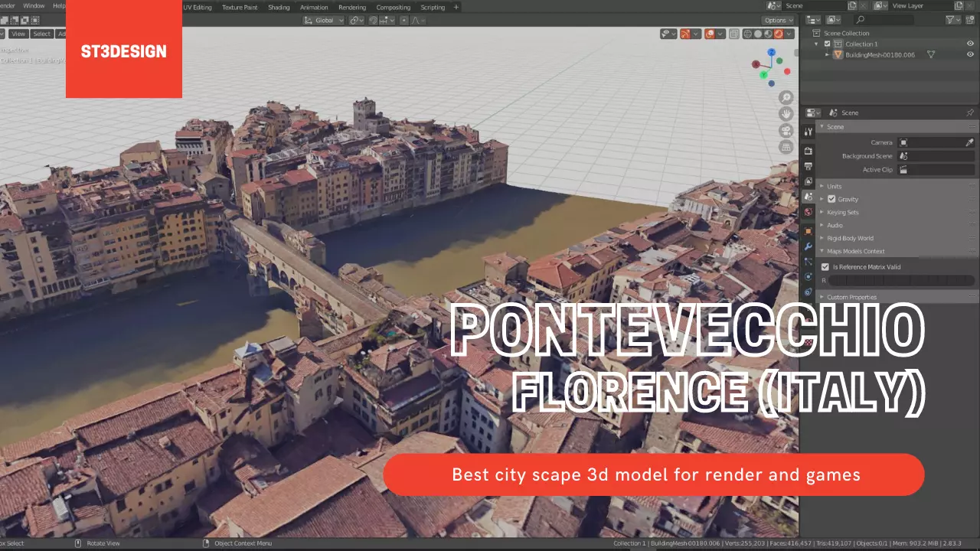Open the Window menu
The width and height of the screenshot is (980, 551).
[34, 5]
